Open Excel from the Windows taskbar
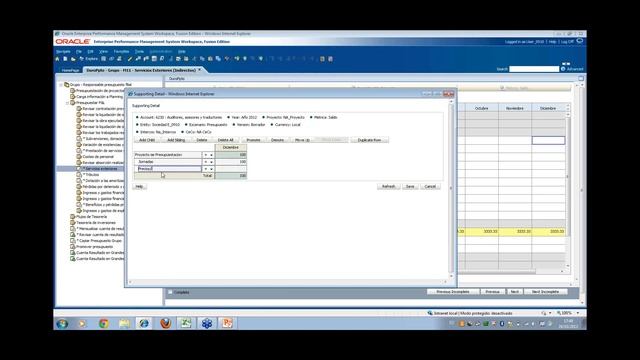Screen dimensions: 640x360 186,323
